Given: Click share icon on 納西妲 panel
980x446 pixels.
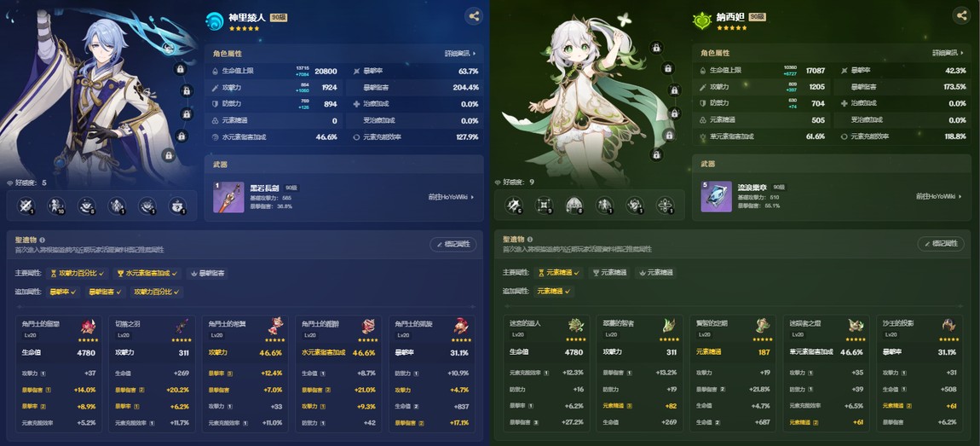Looking at the screenshot, I should [960, 15].
